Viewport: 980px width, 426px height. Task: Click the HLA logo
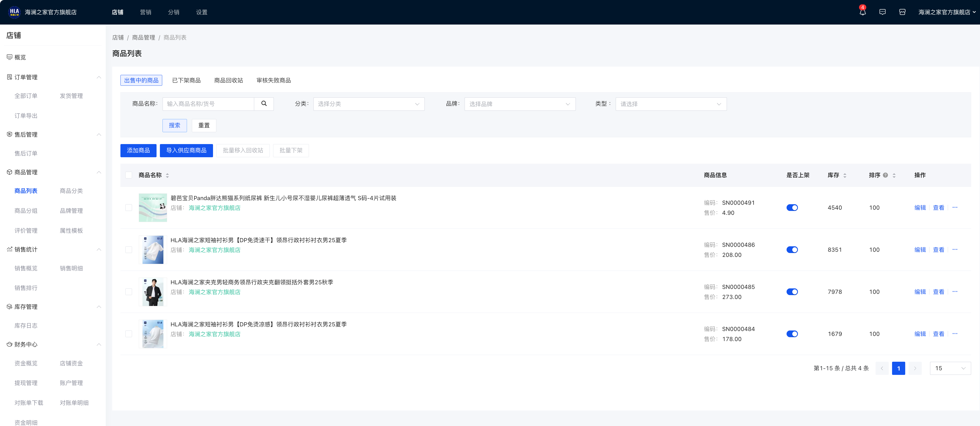click(14, 12)
